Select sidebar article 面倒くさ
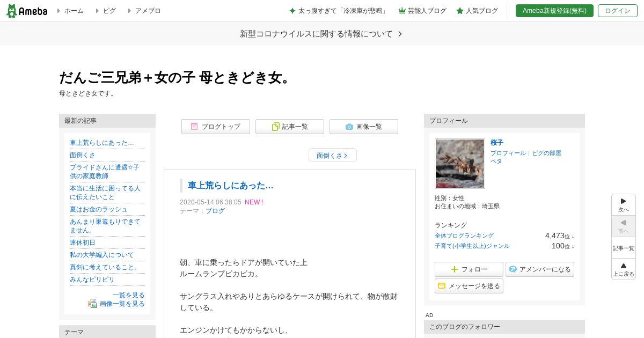This screenshot has width=644, height=338. tap(83, 155)
